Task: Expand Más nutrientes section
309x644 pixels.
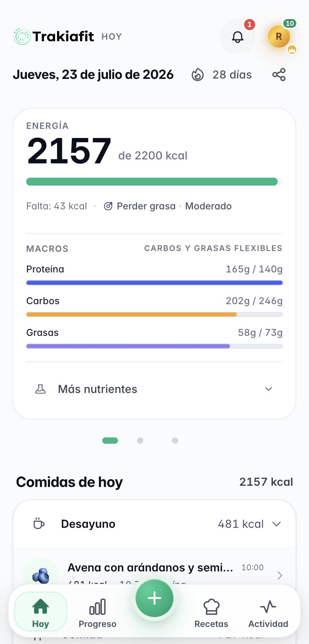Action: pos(154,389)
